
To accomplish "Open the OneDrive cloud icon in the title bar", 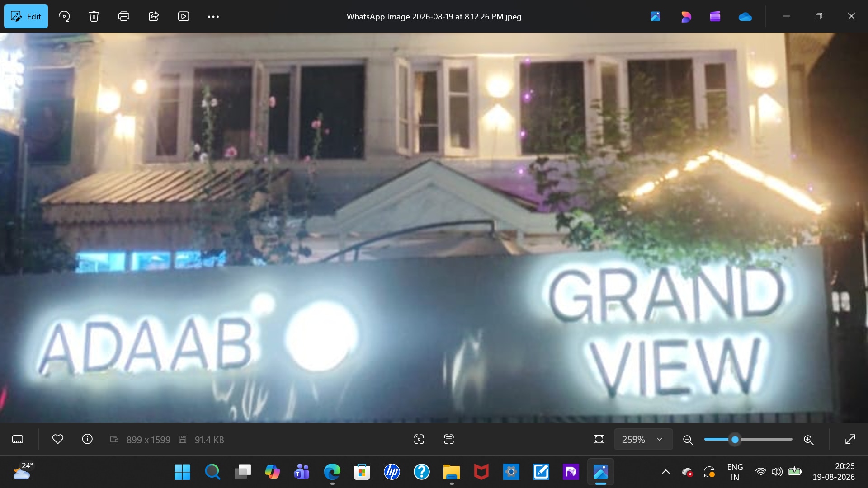I will [x=745, y=17].
